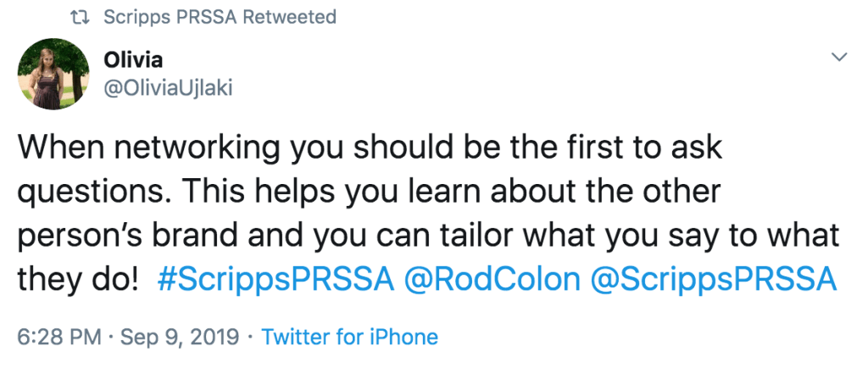
Task: Click 'they do!' in the tweet's last line
Action: tap(77, 280)
